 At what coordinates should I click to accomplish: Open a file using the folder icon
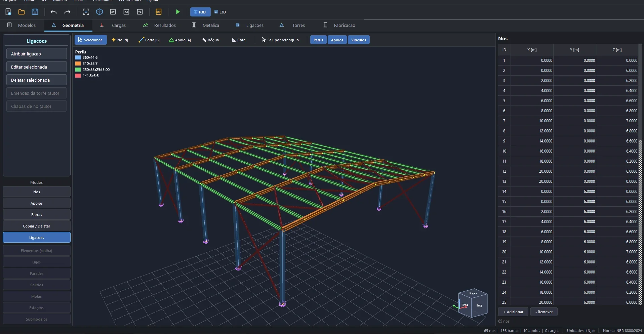22,12
